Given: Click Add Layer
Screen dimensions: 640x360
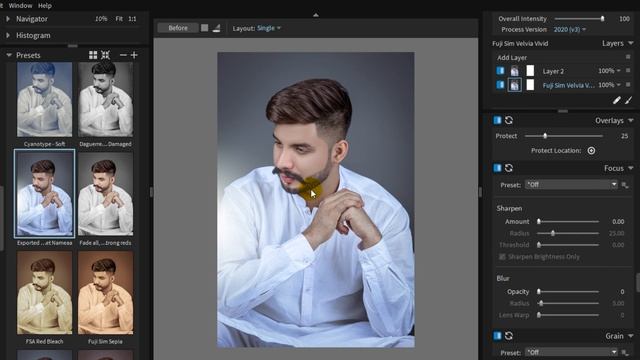Looking at the screenshot, I should point(512,58).
